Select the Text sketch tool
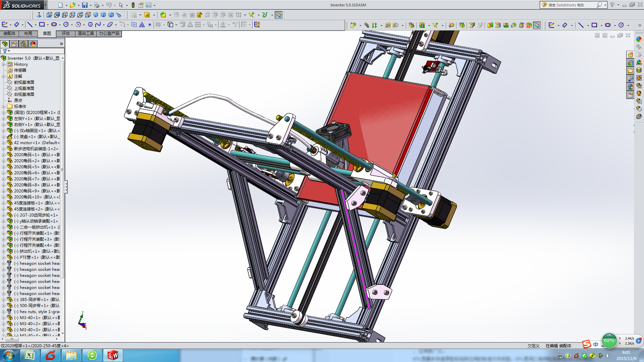Viewport: 644px width, 362px height. pyautogui.click(x=142, y=24)
